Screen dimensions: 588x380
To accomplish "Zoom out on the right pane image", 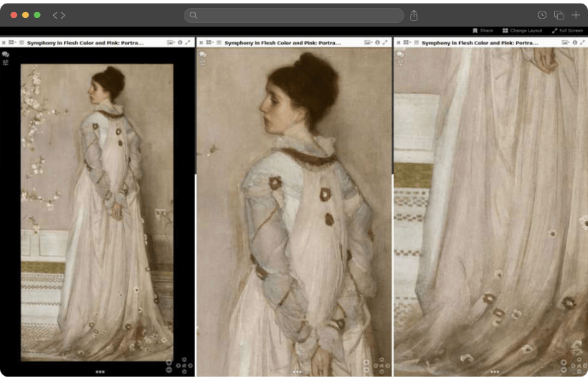I will (x=564, y=370).
